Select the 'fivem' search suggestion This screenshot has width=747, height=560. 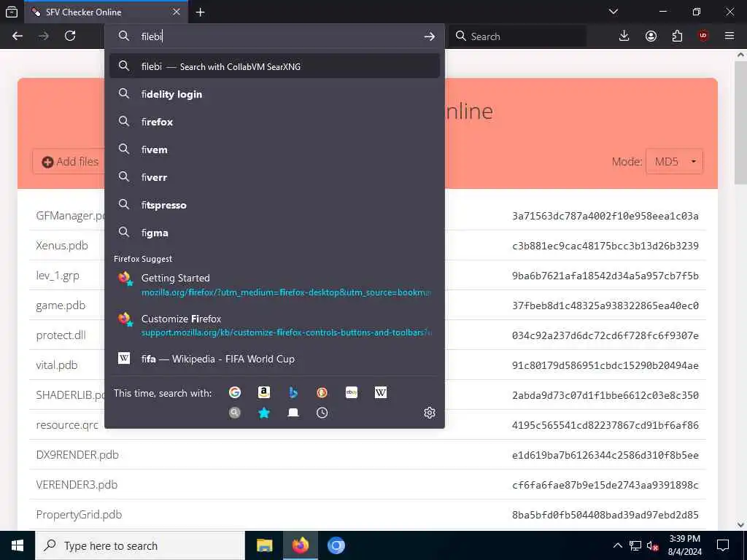(274, 149)
